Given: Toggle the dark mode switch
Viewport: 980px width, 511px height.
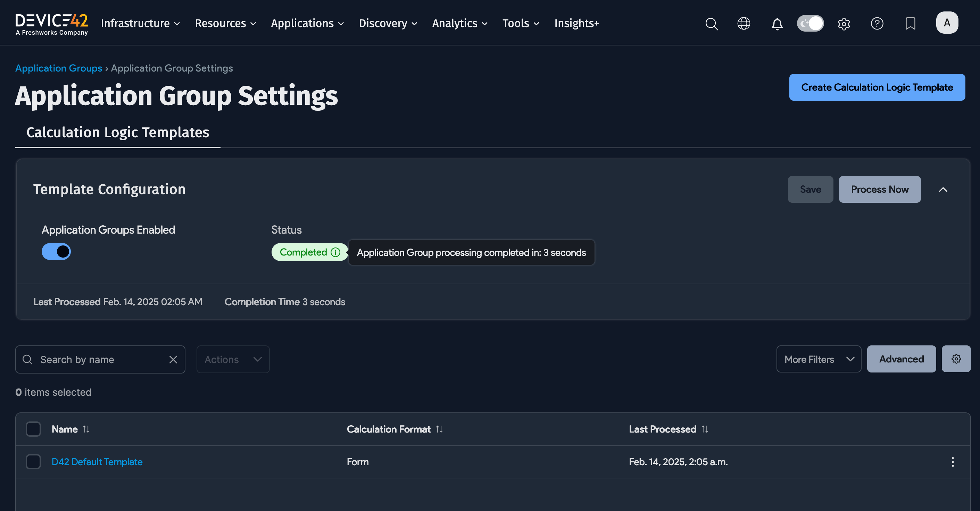Looking at the screenshot, I should 810,23.
